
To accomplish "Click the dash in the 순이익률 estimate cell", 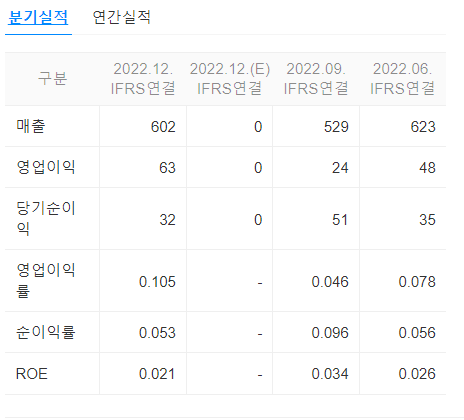I will click(260, 334).
